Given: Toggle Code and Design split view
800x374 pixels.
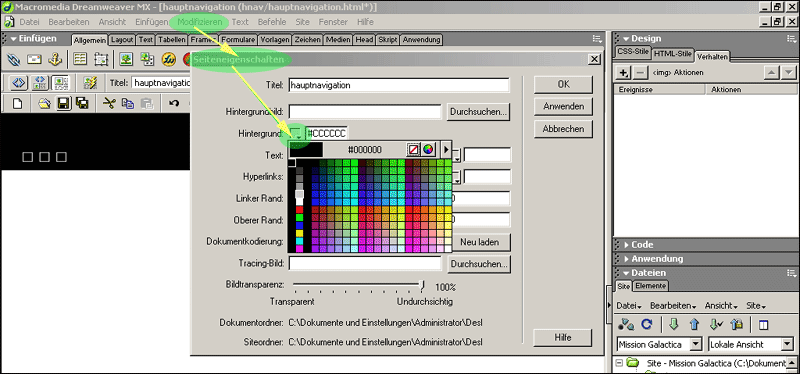Looking at the screenshot, I should [39, 82].
